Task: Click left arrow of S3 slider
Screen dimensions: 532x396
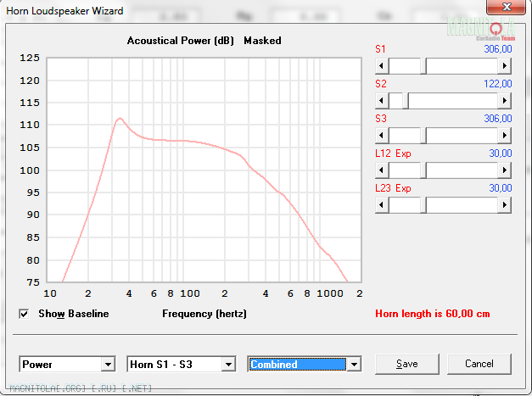Action: click(x=381, y=136)
